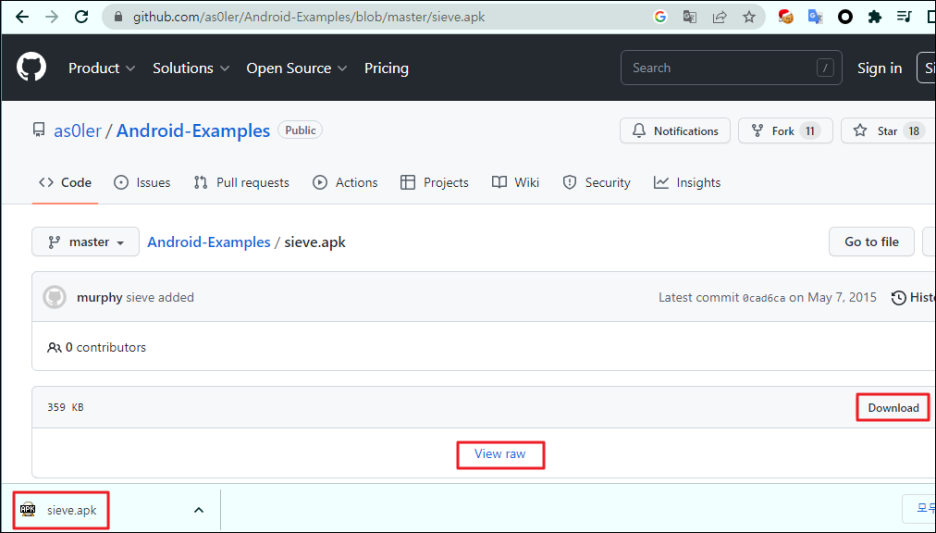
Task: Click the GitHub octocat logo
Action: click(x=31, y=67)
